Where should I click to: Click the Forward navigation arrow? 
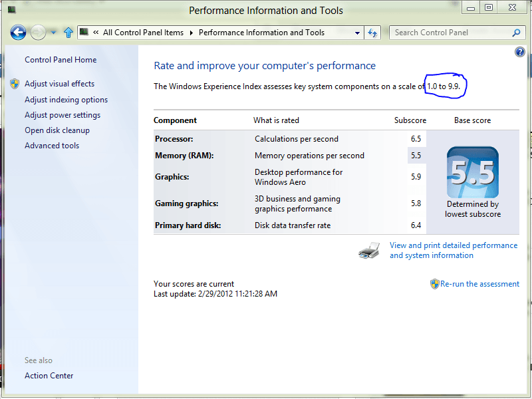point(39,32)
